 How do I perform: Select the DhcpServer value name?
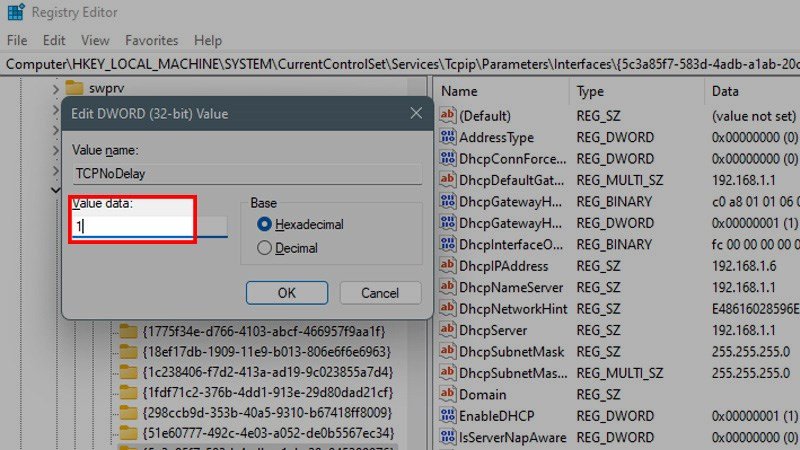492,330
